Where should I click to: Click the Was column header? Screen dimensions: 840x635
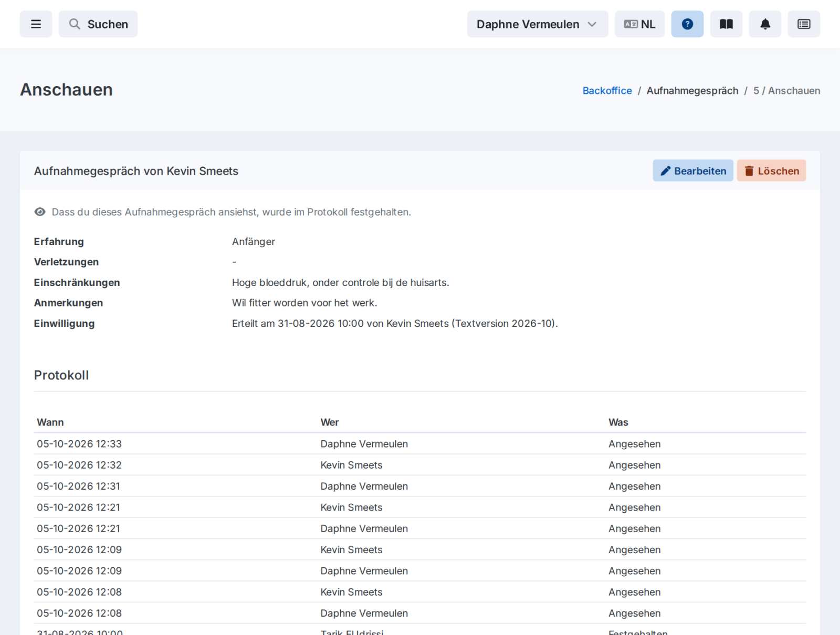tap(618, 422)
